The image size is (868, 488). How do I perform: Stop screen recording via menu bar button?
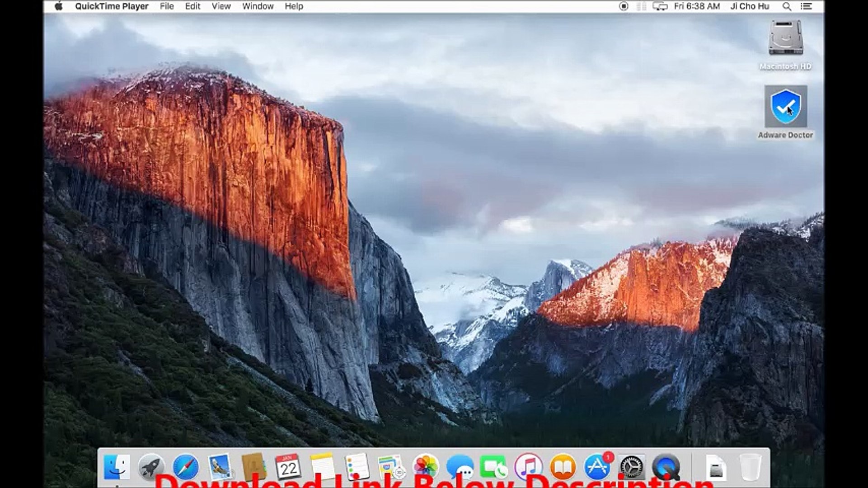coord(624,6)
